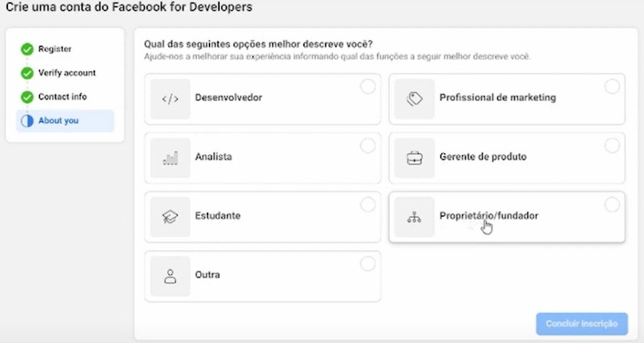
Task: Click the Desenvolvedor code brackets icon
Action: [x=170, y=99]
